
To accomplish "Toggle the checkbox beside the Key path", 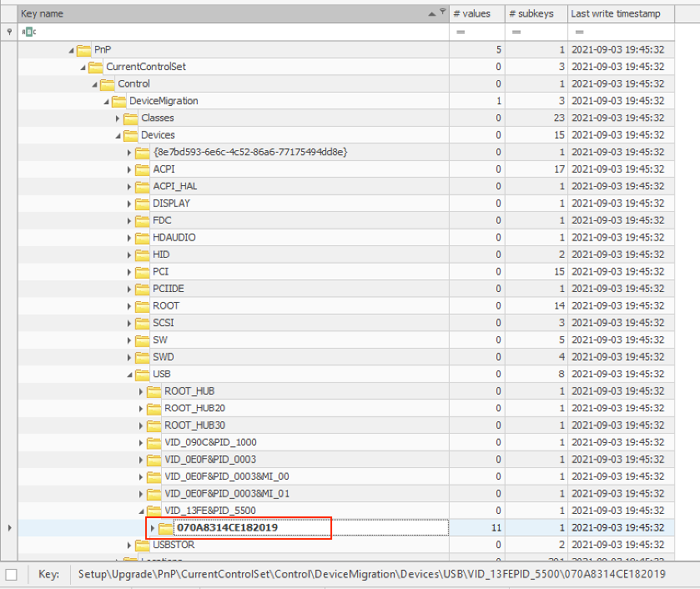I will pos(11,574).
